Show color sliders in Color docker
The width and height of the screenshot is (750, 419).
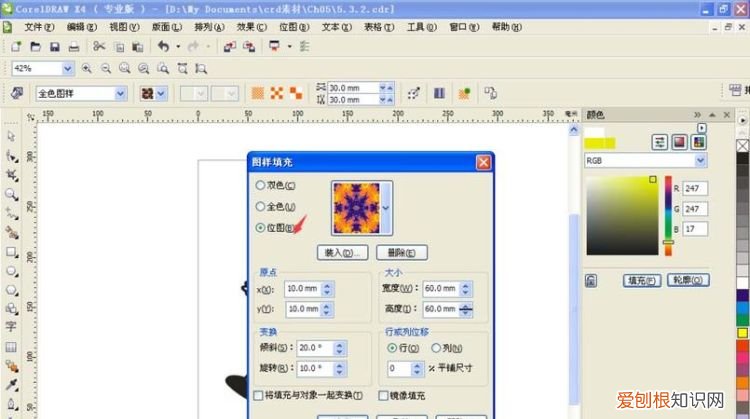tap(660, 142)
